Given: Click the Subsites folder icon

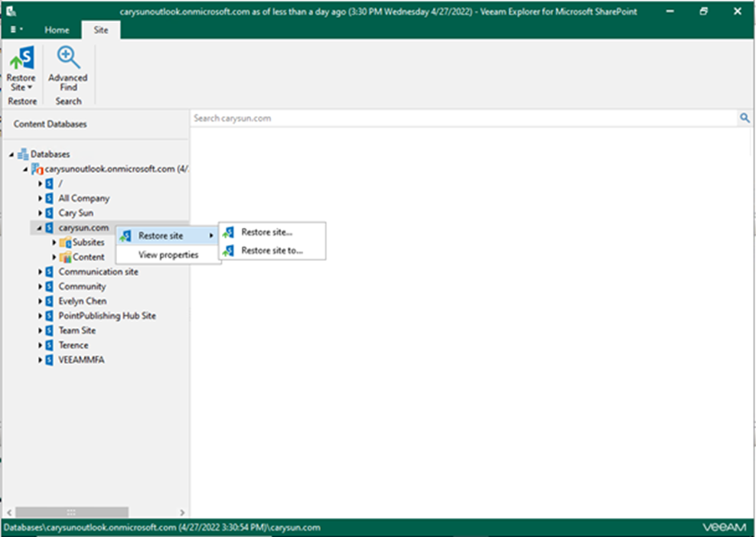Looking at the screenshot, I should point(65,242).
